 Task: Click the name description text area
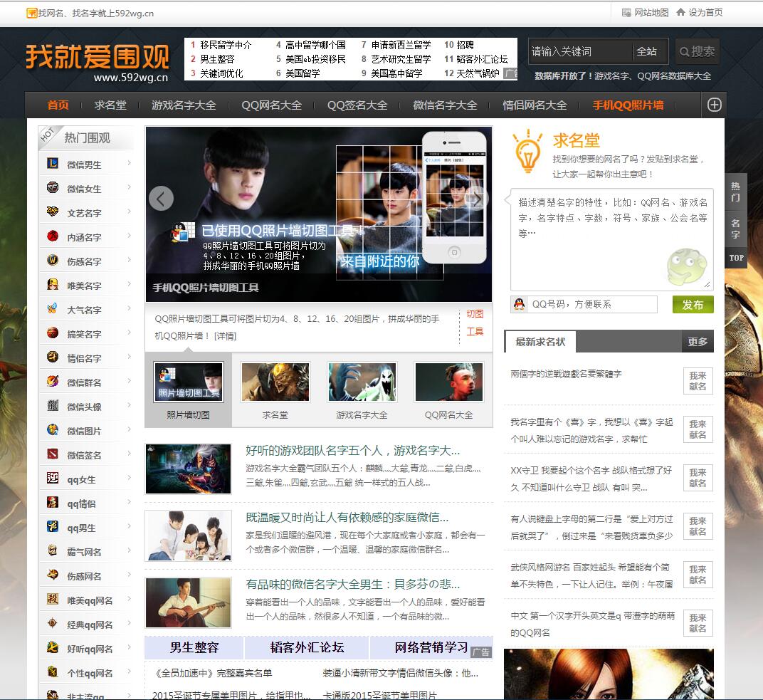click(x=611, y=239)
